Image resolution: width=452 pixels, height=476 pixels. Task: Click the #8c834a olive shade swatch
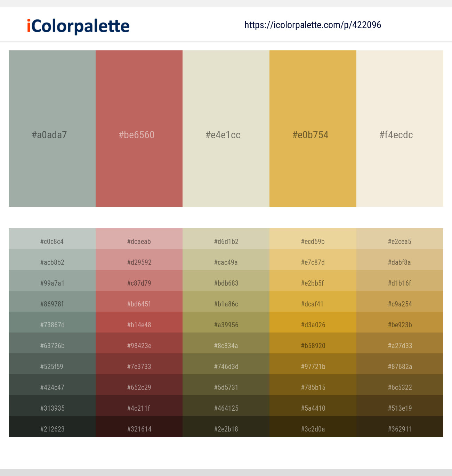tap(226, 346)
